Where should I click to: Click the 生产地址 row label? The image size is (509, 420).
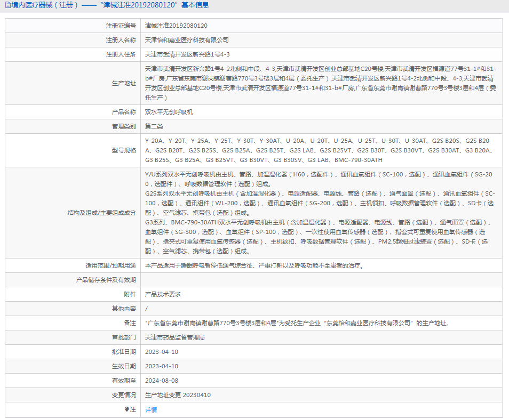click(x=124, y=83)
